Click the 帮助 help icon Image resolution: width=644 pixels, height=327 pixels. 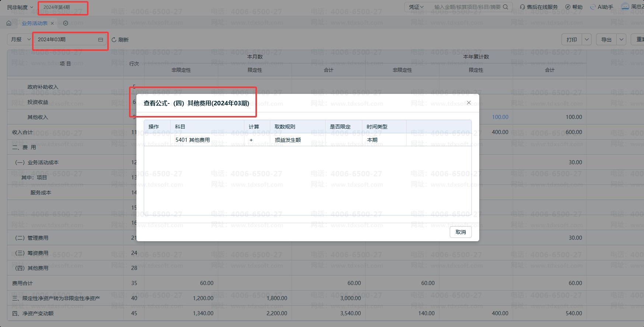pos(568,7)
